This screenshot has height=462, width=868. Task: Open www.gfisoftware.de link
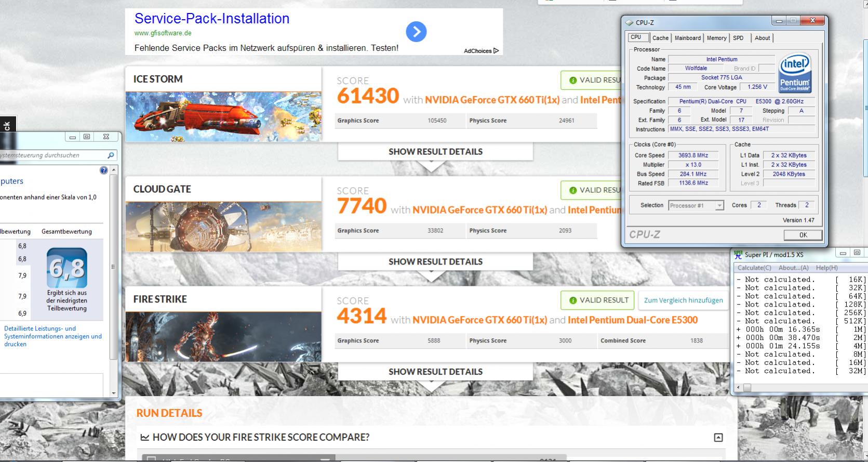coord(163,33)
